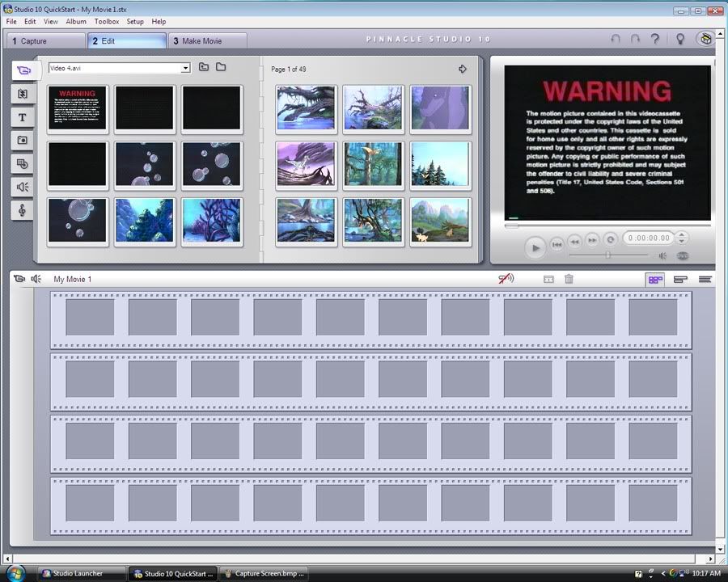Screen dimensions: 728x582
Task: Browse for a video file folder
Action: pos(221,67)
